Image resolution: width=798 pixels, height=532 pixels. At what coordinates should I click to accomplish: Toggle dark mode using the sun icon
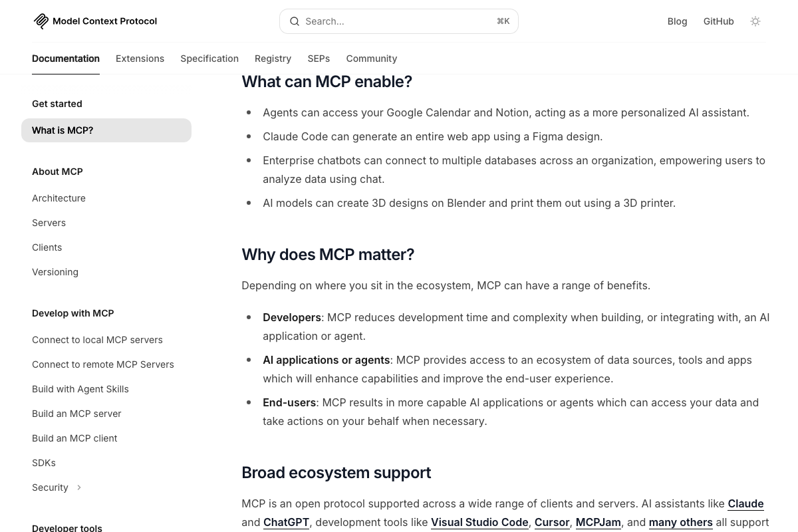pos(755,21)
